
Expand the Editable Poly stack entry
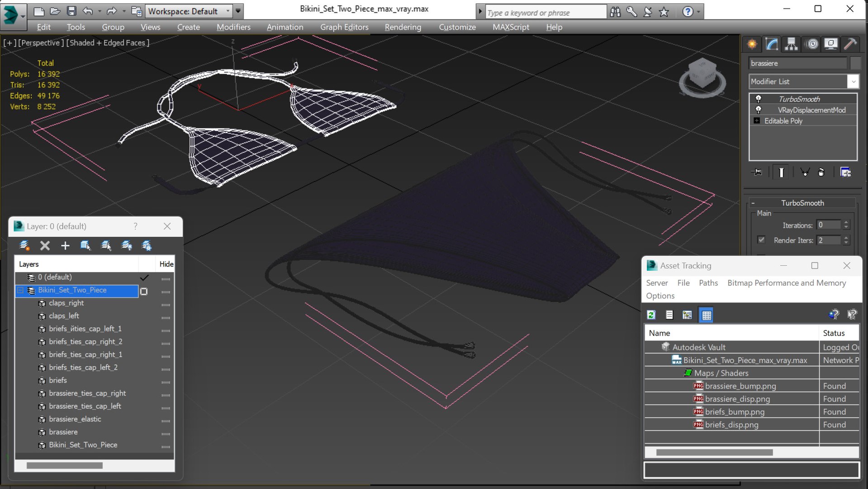coord(757,120)
